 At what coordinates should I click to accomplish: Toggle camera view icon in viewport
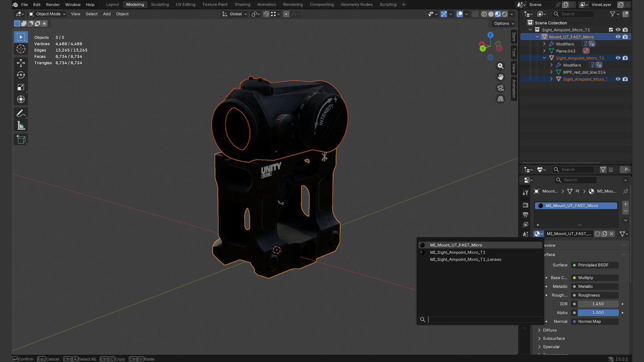click(500, 88)
